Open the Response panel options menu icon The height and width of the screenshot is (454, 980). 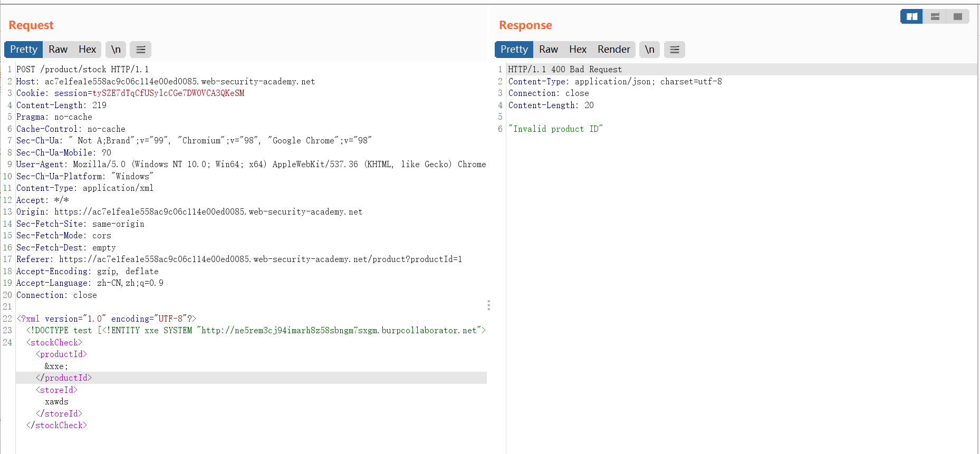pos(675,50)
